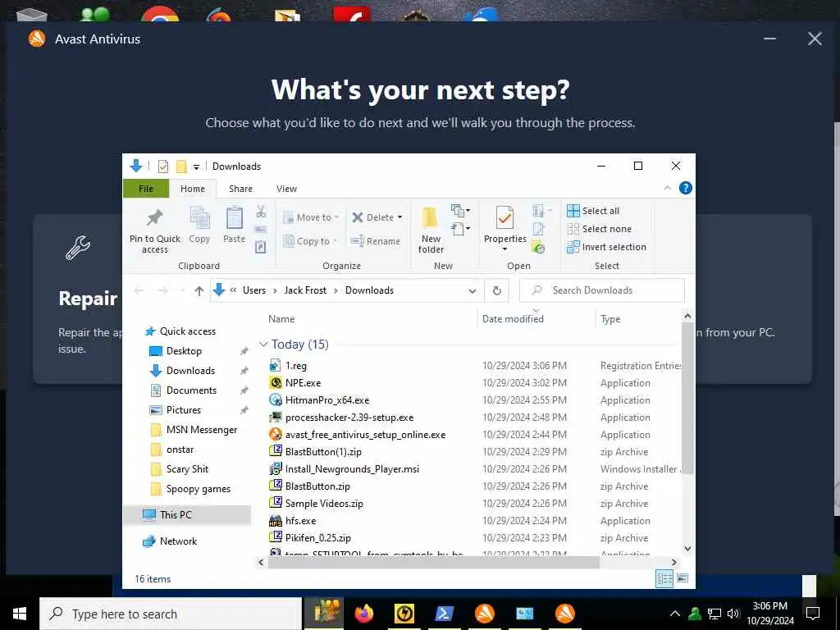840x630 pixels.
Task: Select the hfs.exe file icon
Action: 276,521
